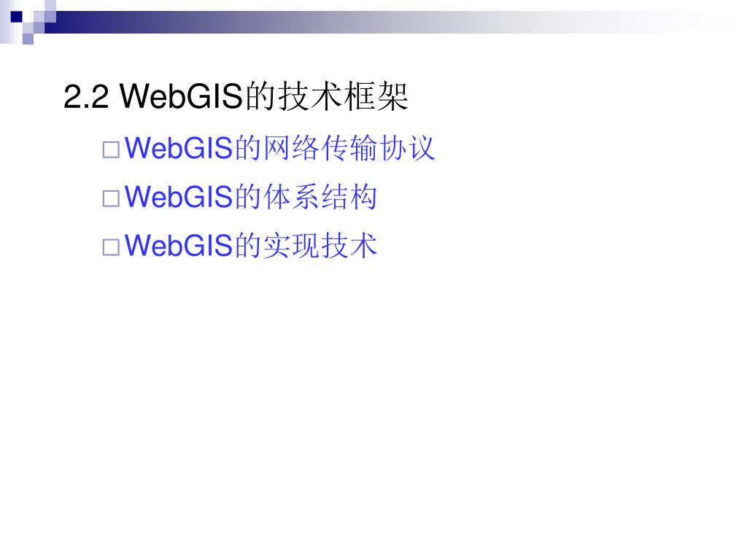Click the square bullet before 实现技术

coord(111,248)
